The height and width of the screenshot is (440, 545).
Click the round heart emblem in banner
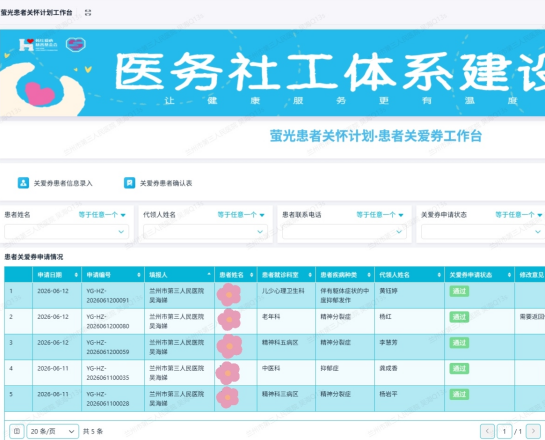pyautogui.click(x=76, y=44)
